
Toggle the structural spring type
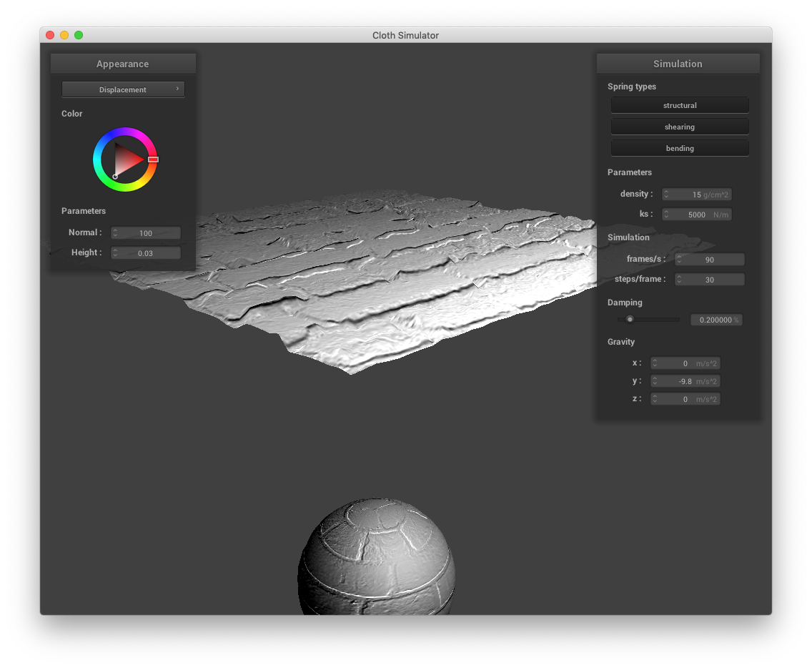[x=680, y=105]
